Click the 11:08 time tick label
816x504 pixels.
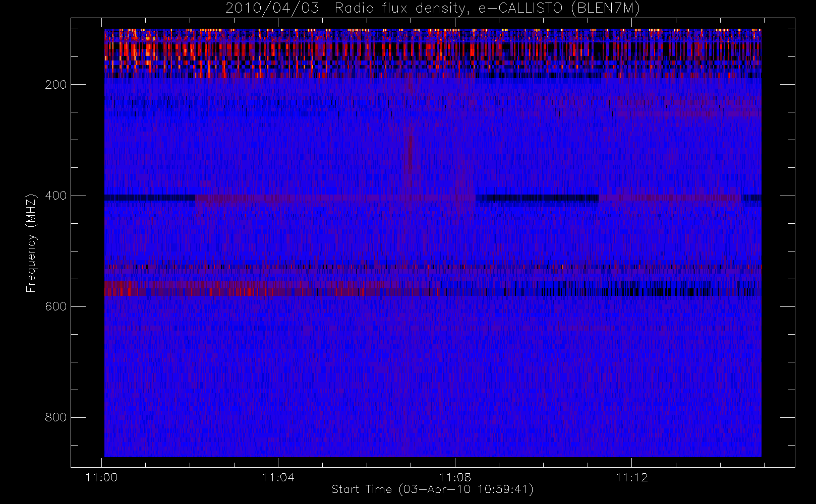(455, 477)
